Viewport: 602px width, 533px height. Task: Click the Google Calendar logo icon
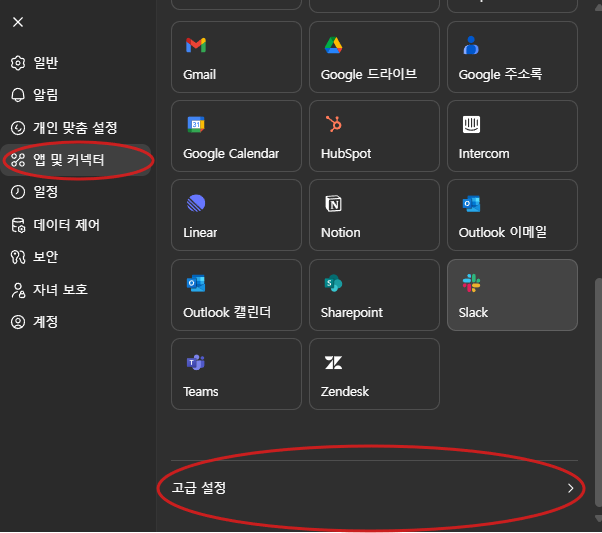coord(196,124)
